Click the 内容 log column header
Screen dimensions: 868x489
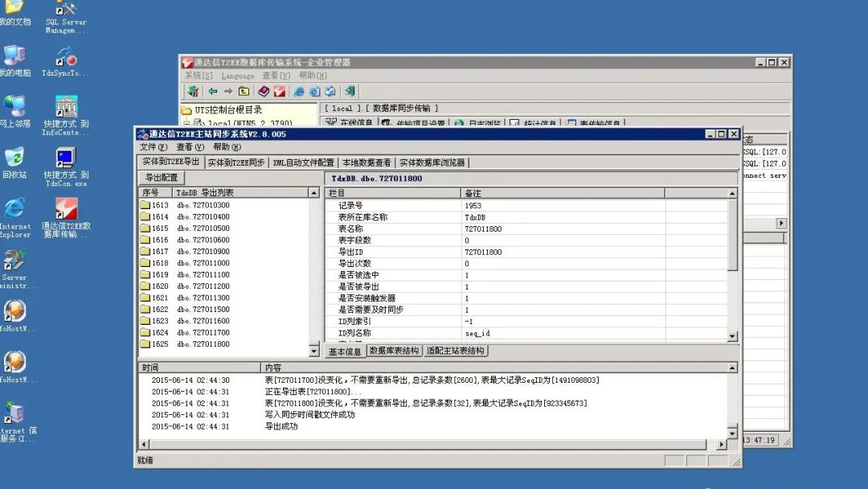pyautogui.click(x=493, y=368)
